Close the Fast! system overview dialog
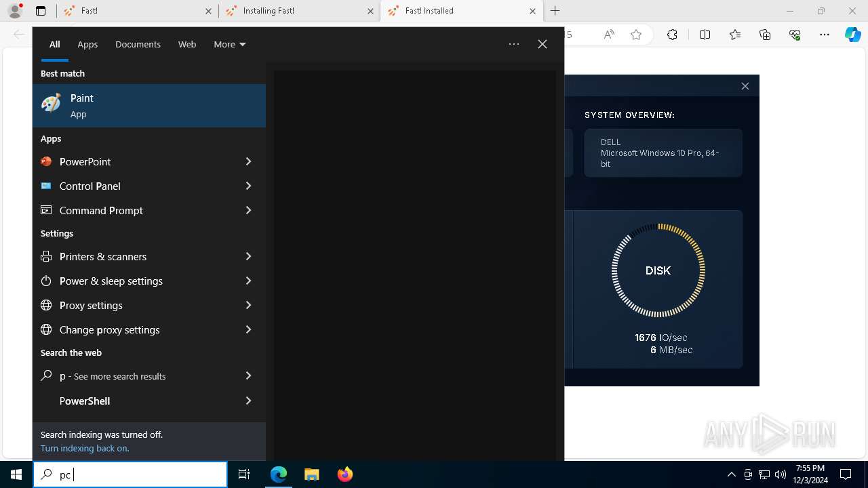 [745, 86]
